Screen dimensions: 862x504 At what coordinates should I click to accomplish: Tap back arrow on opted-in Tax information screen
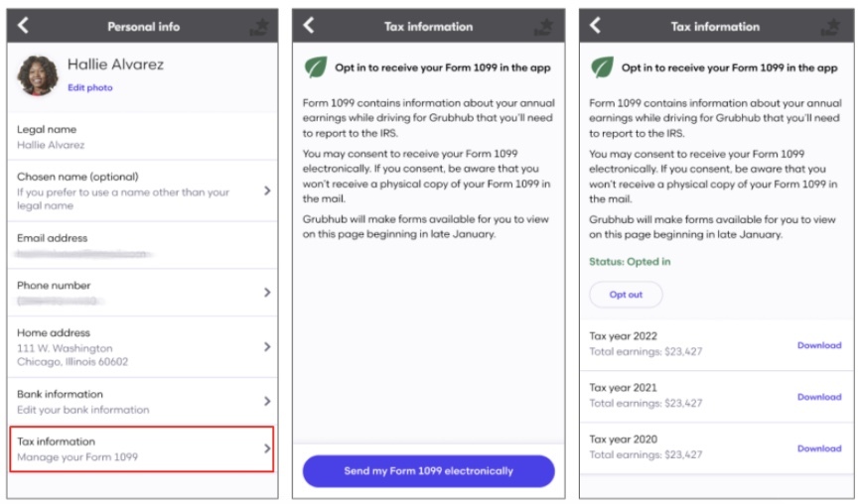pyautogui.click(x=596, y=25)
